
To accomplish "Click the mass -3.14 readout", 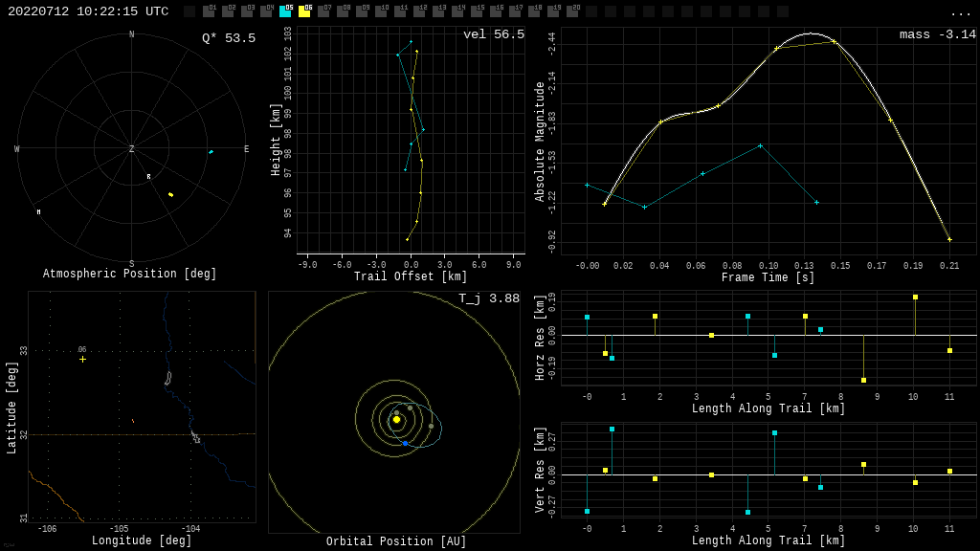I will 937,35.
